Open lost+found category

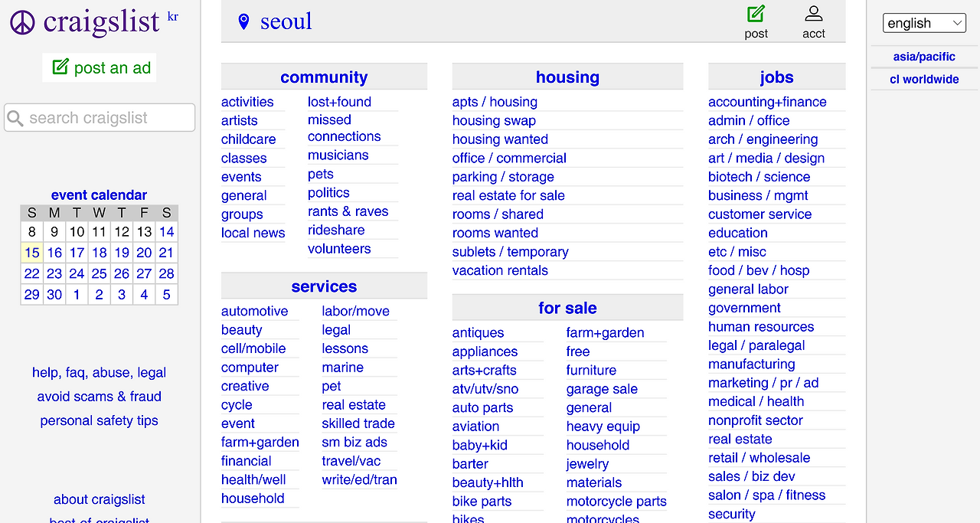click(339, 102)
